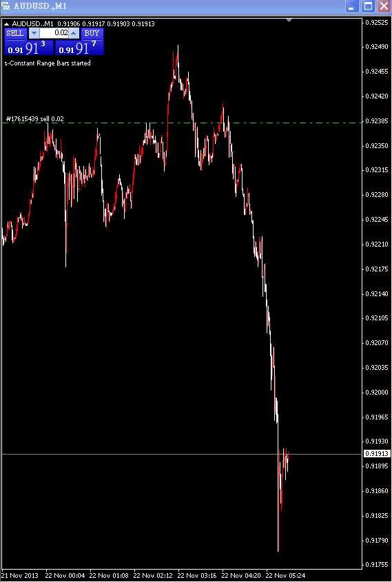The width and height of the screenshot is (392, 582).
Task: Click the s-Constant Range Bars started text
Action: [x=48, y=63]
